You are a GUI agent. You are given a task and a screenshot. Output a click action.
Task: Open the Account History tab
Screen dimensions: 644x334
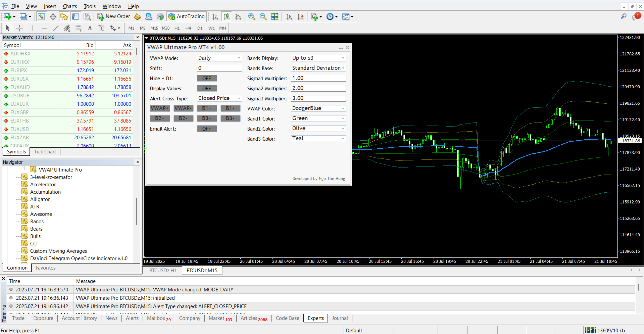pos(79,318)
